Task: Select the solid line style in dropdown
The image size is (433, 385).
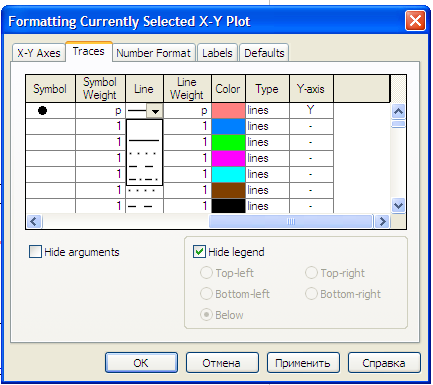Action: (x=144, y=140)
